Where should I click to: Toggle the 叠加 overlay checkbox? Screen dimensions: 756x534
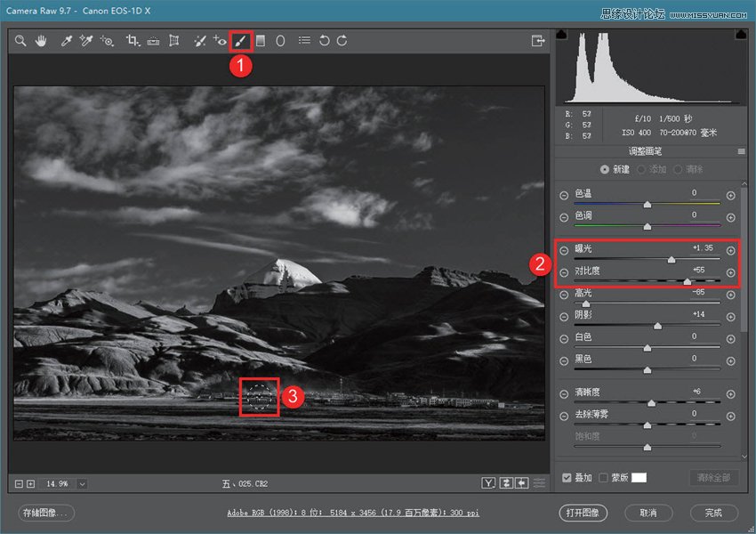[x=567, y=478]
